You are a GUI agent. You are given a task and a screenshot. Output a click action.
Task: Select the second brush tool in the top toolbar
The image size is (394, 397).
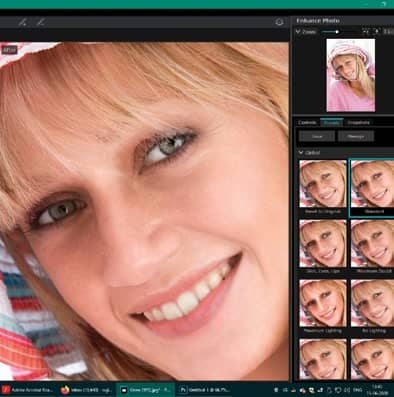[x=41, y=22]
